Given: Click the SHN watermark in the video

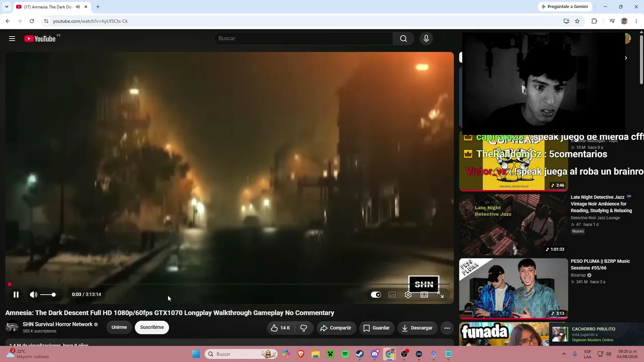Looking at the screenshot, I should 424,285.
